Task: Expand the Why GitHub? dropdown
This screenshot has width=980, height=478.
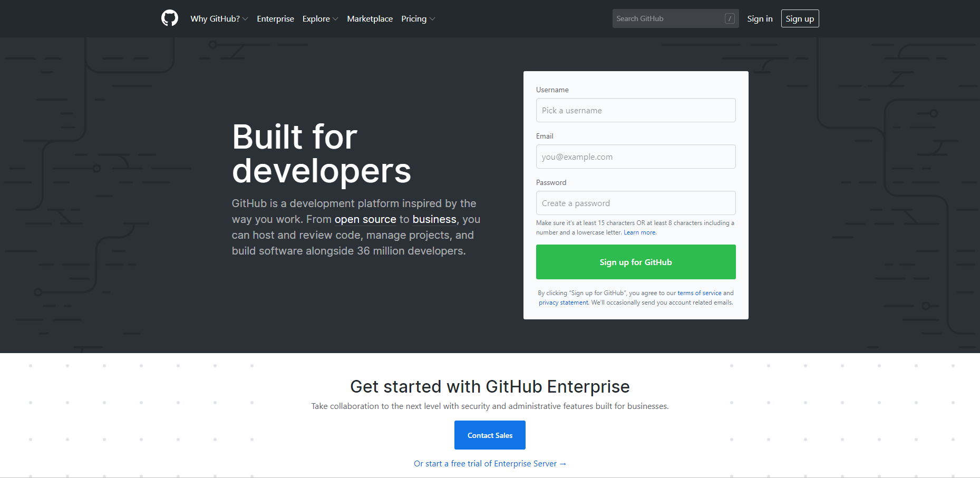Action: (x=219, y=18)
